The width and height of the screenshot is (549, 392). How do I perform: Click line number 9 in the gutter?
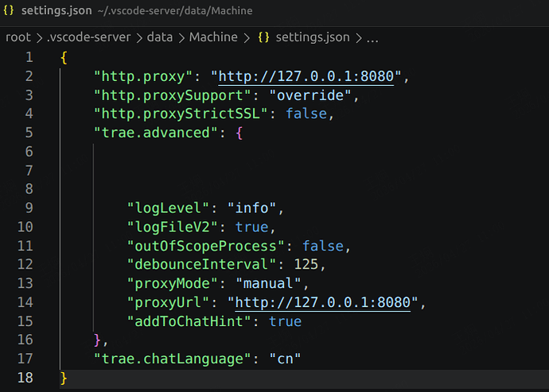coord(29,208)
